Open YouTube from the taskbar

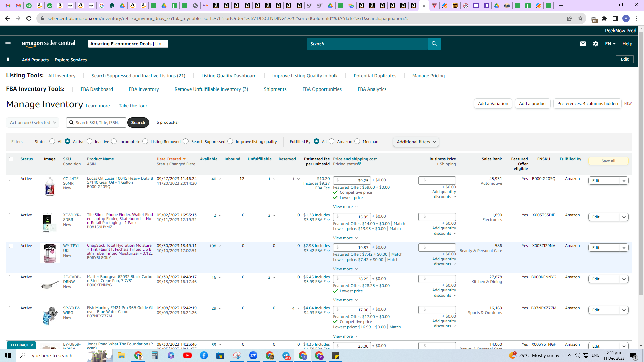tap(187, 355)
